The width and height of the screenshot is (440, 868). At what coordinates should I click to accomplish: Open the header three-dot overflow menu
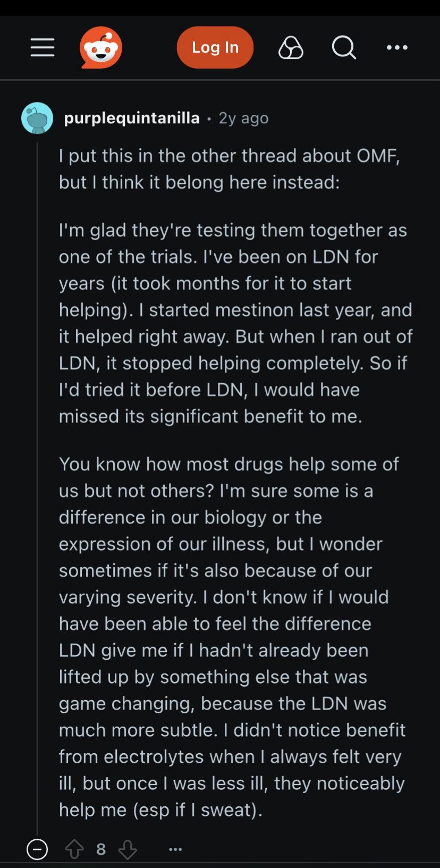(x=397, y=48)
